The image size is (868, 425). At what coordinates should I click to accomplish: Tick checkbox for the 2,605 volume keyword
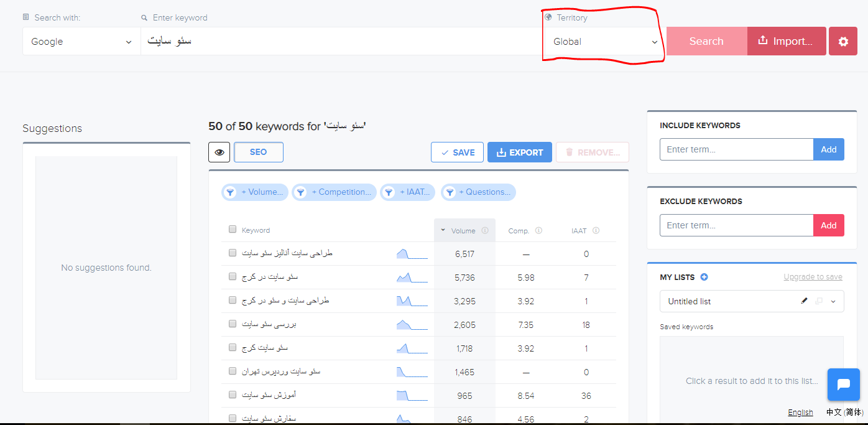coord(233,324)
